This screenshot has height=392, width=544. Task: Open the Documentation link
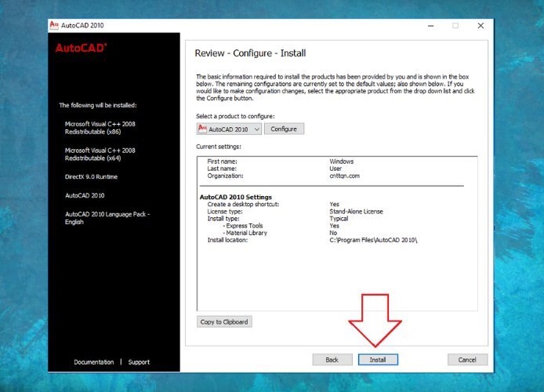point(94,362)
